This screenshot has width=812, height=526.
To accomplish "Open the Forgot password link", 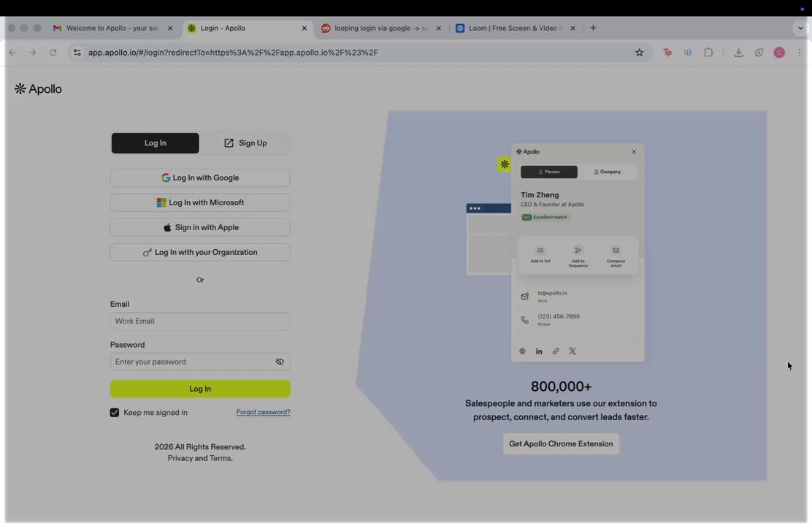I will pyautogui.click(x=263, y=412).
